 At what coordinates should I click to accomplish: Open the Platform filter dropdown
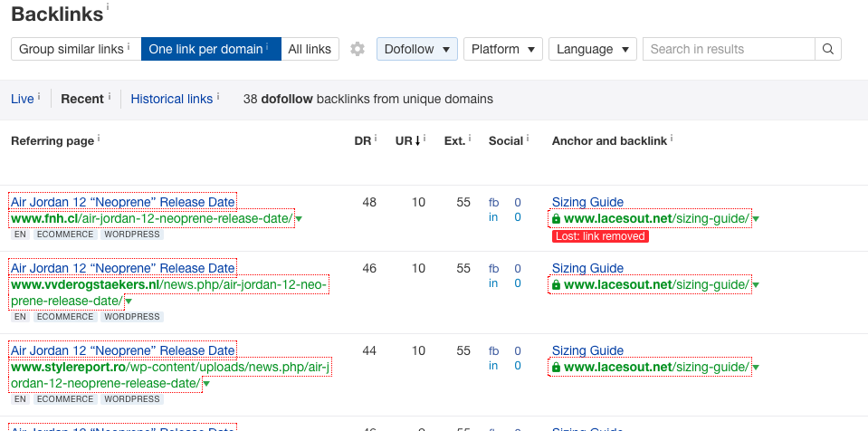[x=503, y=49]
